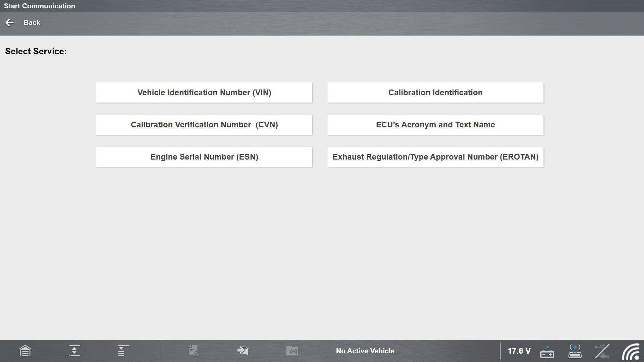
Task: Click the collapse-to-center toolbar icon
Action: click(74, 351)
